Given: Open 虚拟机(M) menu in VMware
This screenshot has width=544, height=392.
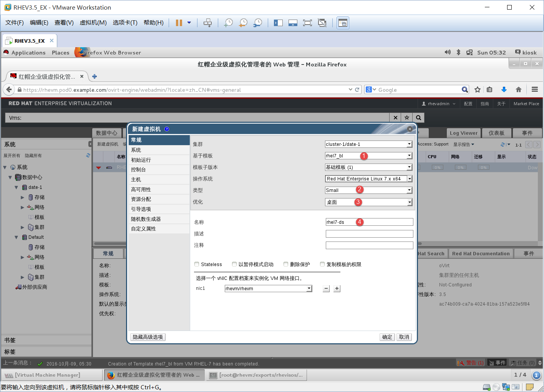Looking at the screenshot, I should pos(93,23).
